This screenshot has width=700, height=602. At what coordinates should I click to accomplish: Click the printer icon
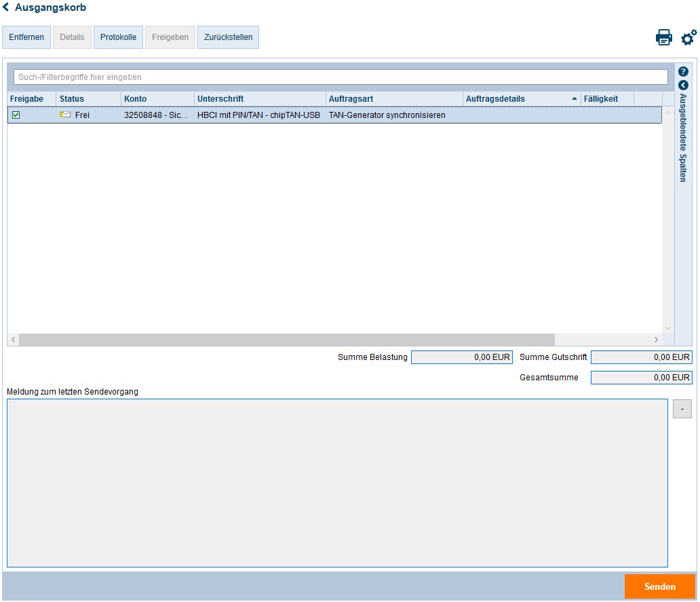(x=663, y=37)
